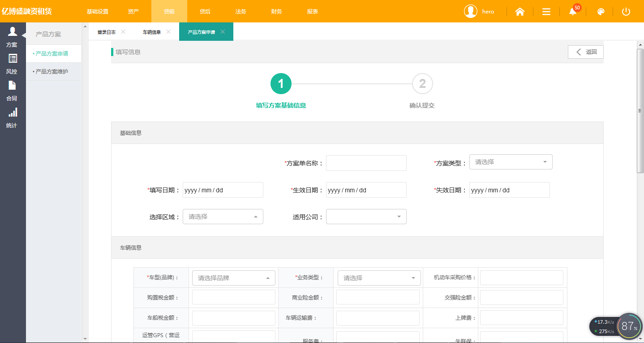The width and height of the screenshot is (644, 343).
Task: Click the theme palette icon
Action: click(x=601, y=12)
